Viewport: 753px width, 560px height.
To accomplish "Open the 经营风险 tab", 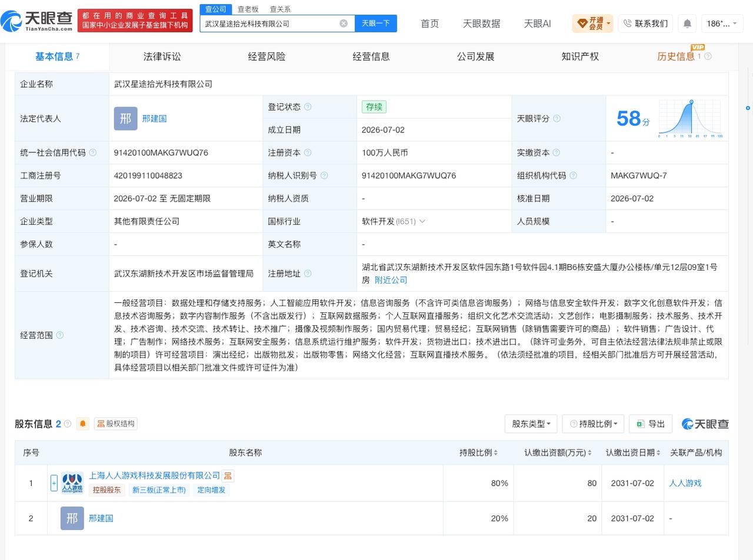I will click(266, 56).
